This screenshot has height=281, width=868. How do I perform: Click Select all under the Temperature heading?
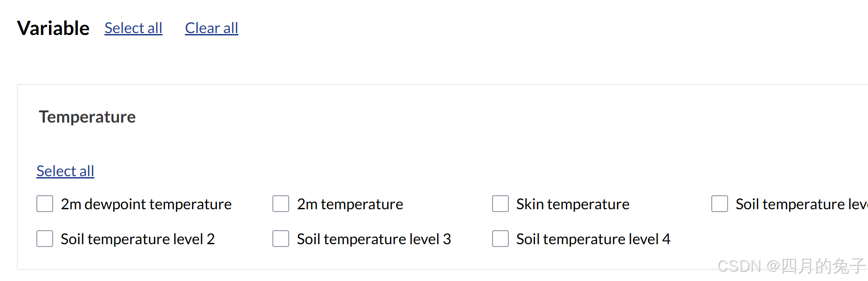[x=65, y=171]
